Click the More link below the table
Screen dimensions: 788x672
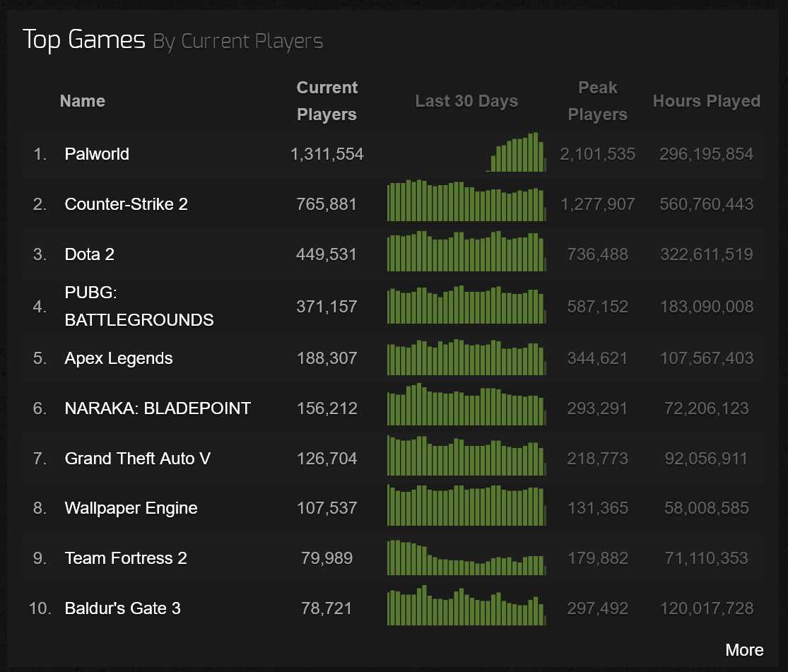point(744,650)
